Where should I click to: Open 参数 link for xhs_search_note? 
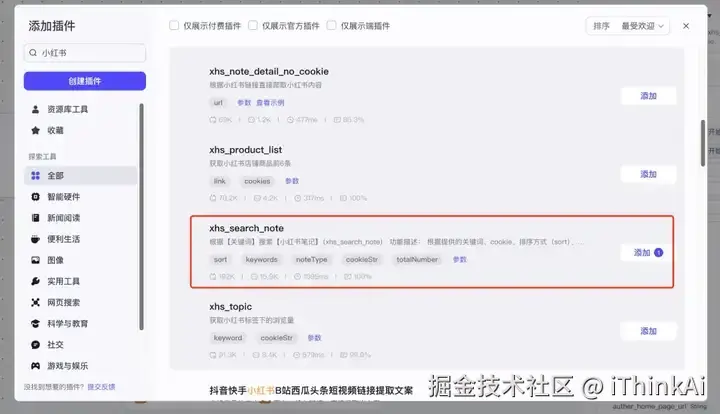pos(460,259)
